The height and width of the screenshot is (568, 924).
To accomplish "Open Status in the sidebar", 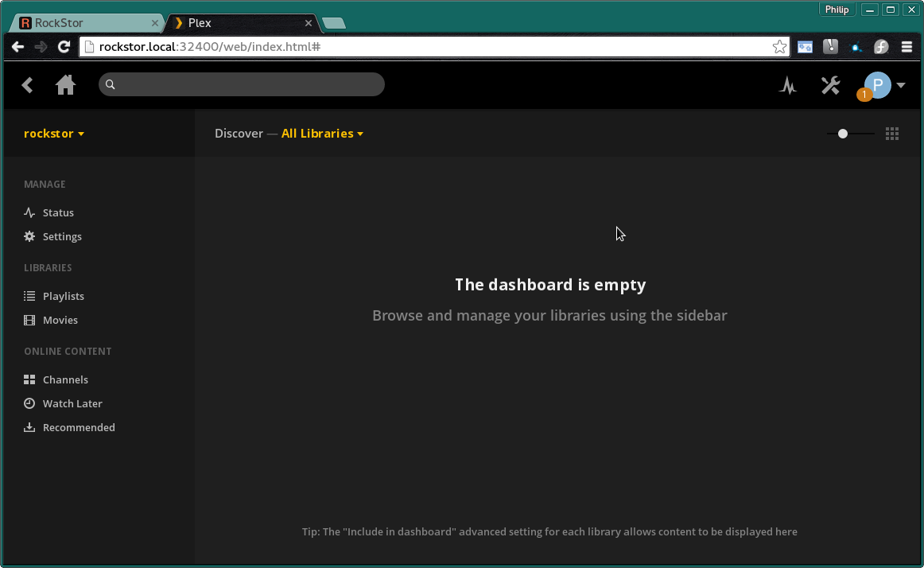I will 58,213.
